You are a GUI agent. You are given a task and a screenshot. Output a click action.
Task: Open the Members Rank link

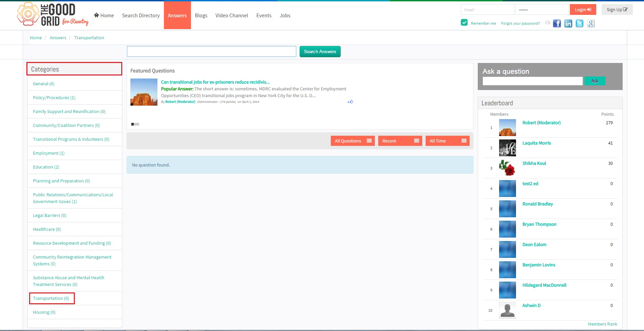602,324
